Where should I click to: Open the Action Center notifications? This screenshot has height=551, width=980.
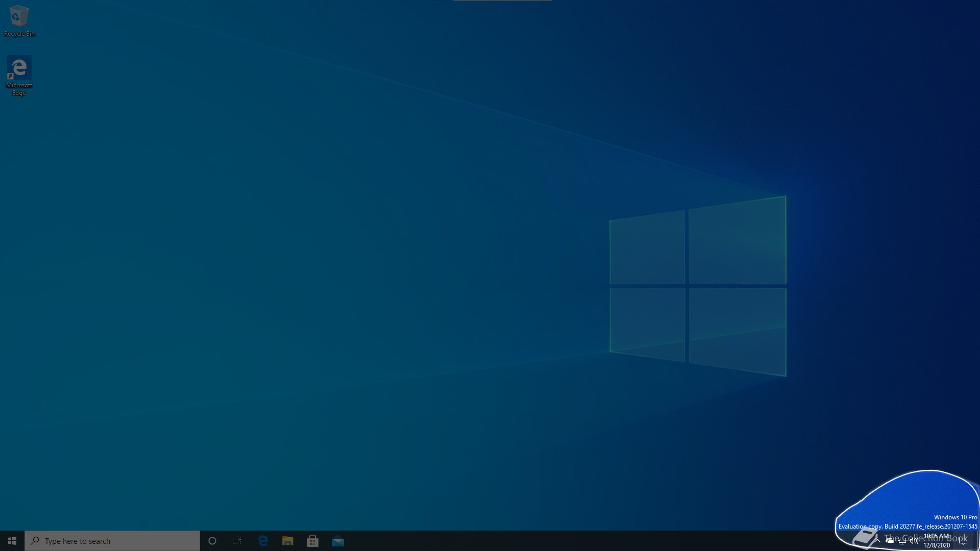pyautogui.click(x=964, y=541)
